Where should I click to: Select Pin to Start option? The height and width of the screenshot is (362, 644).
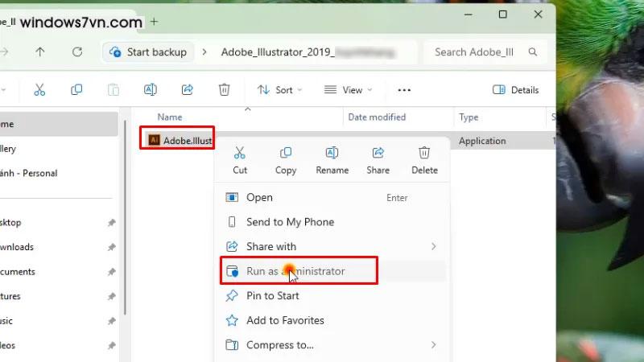pos(272,296)
